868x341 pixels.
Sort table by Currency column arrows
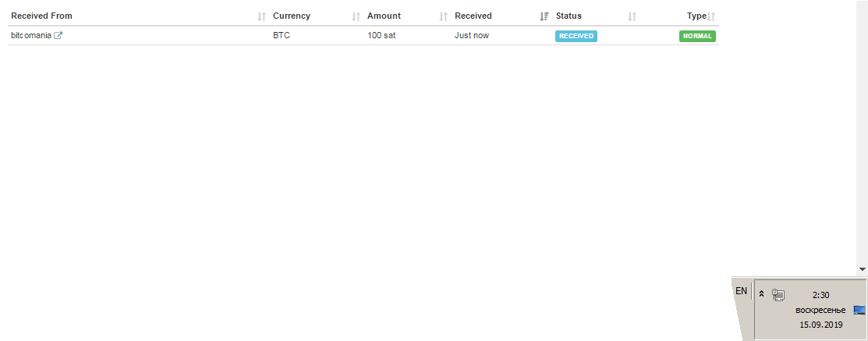(356, 16)
